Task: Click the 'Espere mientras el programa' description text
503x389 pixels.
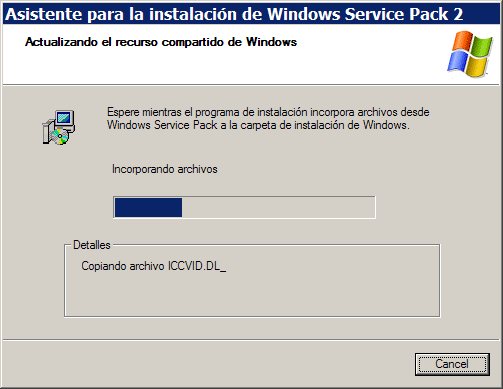Action: [268, 119]
